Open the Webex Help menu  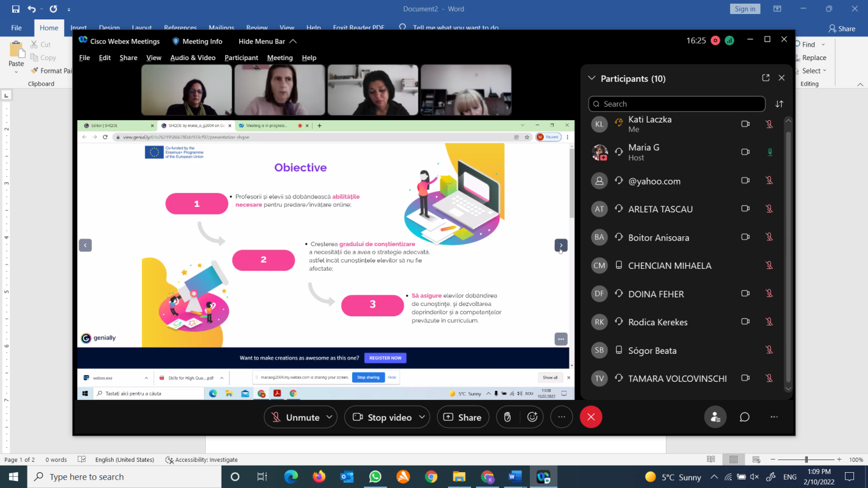tap(309, 58)
